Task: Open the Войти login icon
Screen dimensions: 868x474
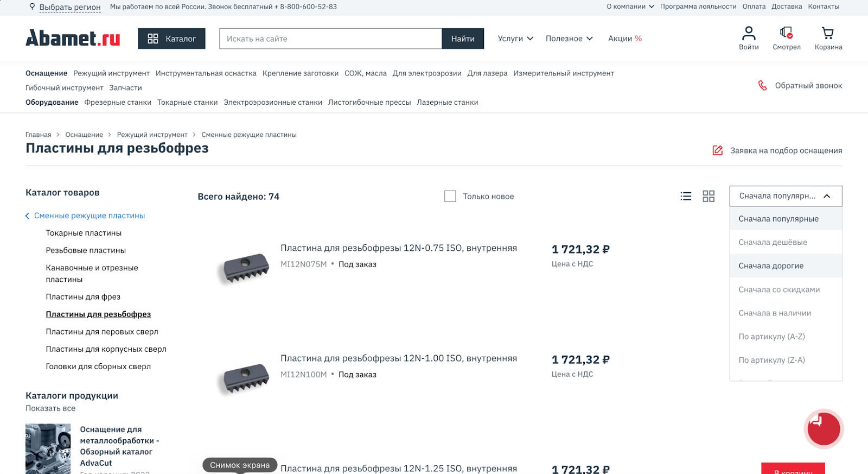Action: (x=749, y=34)
